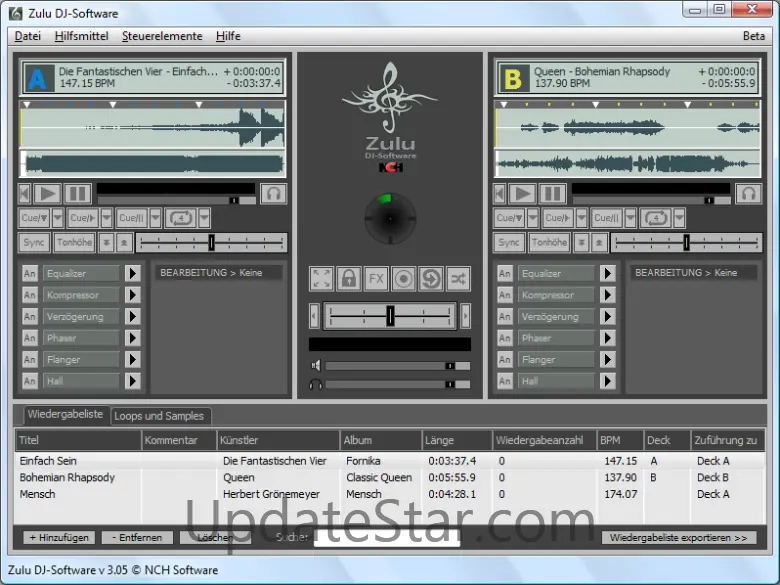780x585 pixels.
Task: Click the center crossfader slider
Action: coord(390,316)
